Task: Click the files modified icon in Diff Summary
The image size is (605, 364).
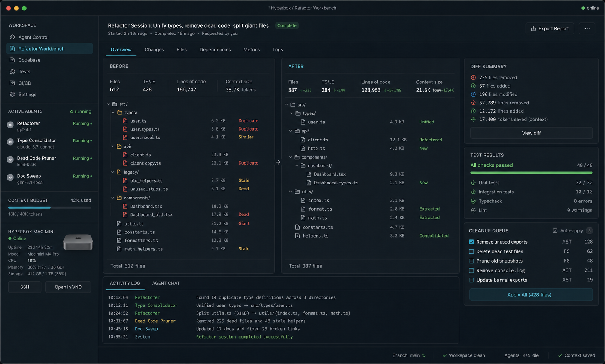Action: [473, 94]
